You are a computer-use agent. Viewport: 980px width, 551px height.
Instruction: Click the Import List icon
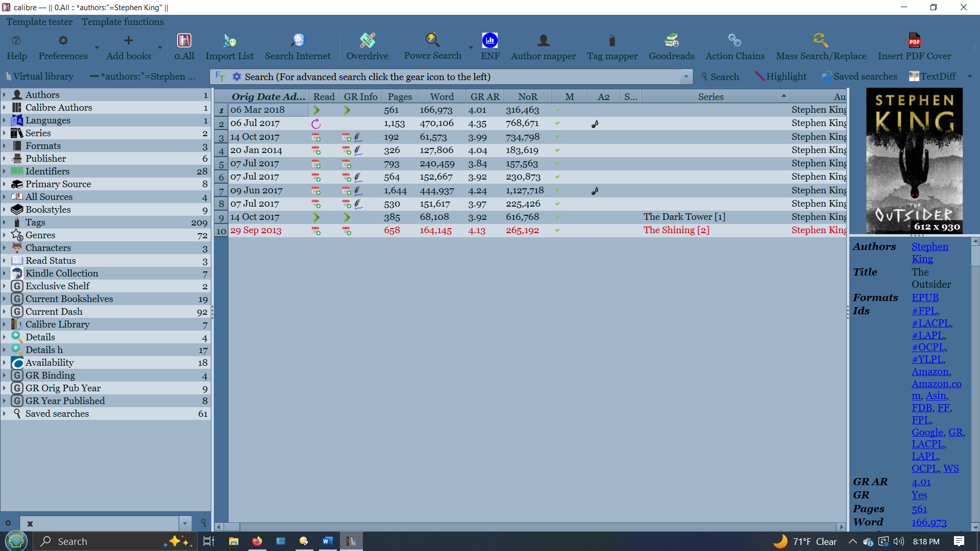click(x=229, y=41)
